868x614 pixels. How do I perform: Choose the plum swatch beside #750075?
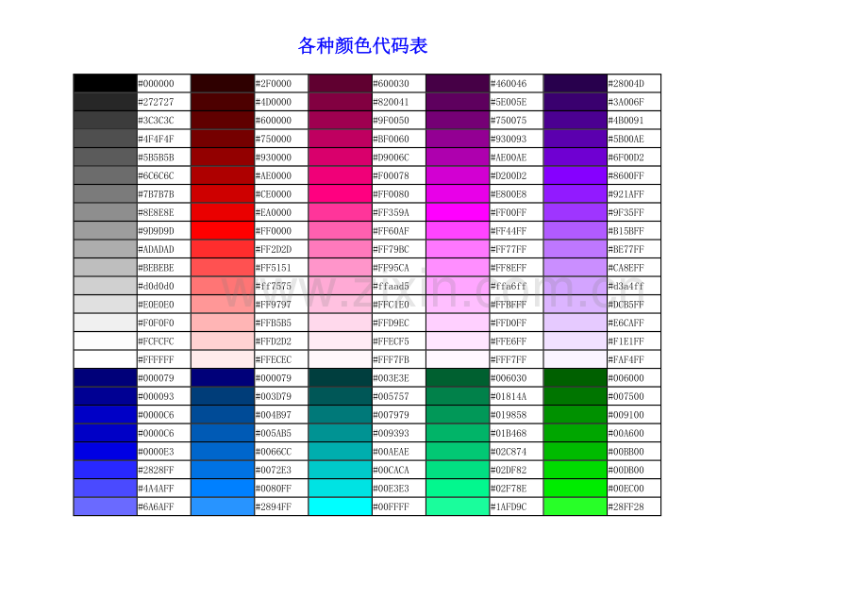[458, 120]
